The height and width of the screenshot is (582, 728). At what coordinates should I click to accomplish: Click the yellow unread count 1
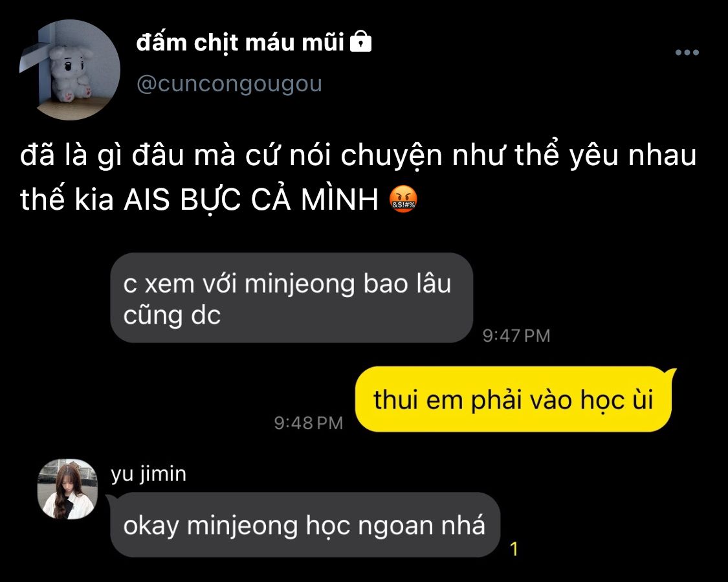point(514,549)
